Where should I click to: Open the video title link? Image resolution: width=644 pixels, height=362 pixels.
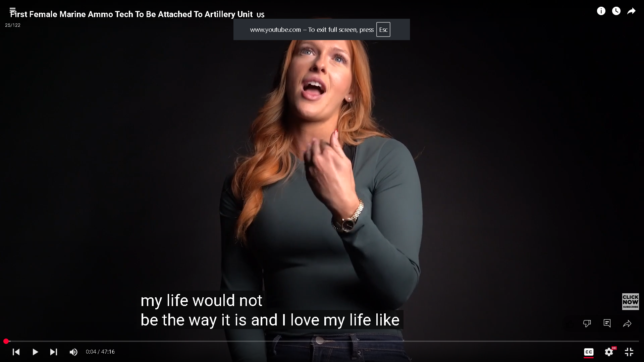(131, 14)
